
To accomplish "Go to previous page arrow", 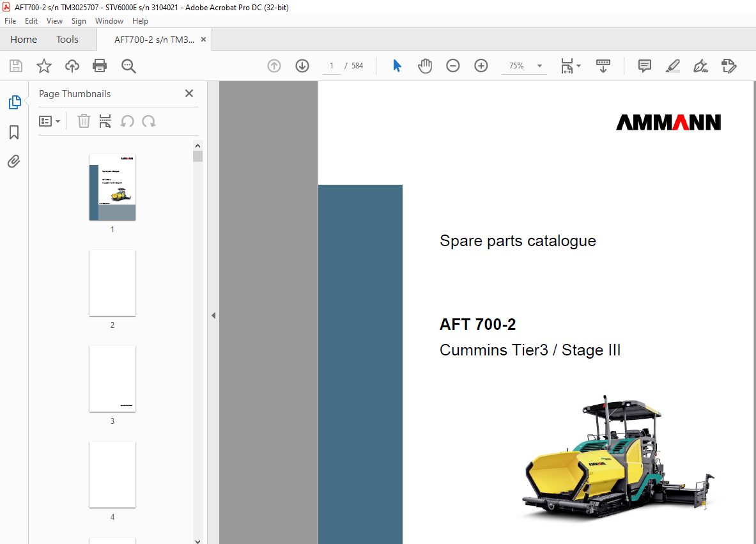I will click(274, 66).
